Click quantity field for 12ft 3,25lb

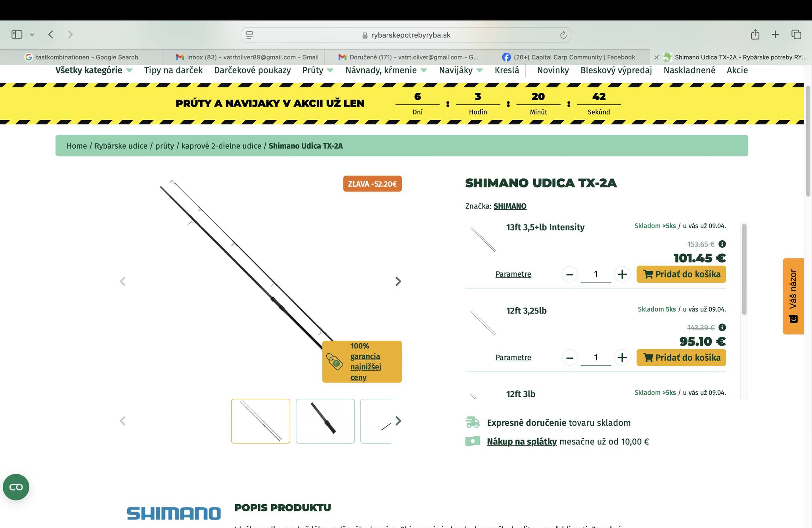[596, 358]
